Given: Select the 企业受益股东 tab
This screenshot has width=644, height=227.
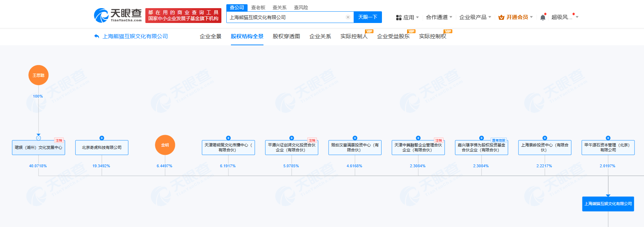Looking at the screenshot, I should 393,36.
